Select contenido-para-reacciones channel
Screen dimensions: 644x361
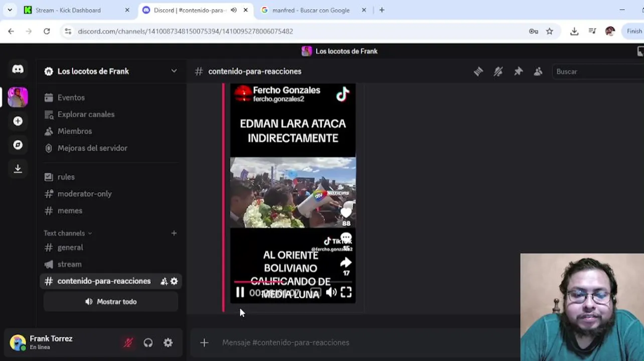[104, 281]
